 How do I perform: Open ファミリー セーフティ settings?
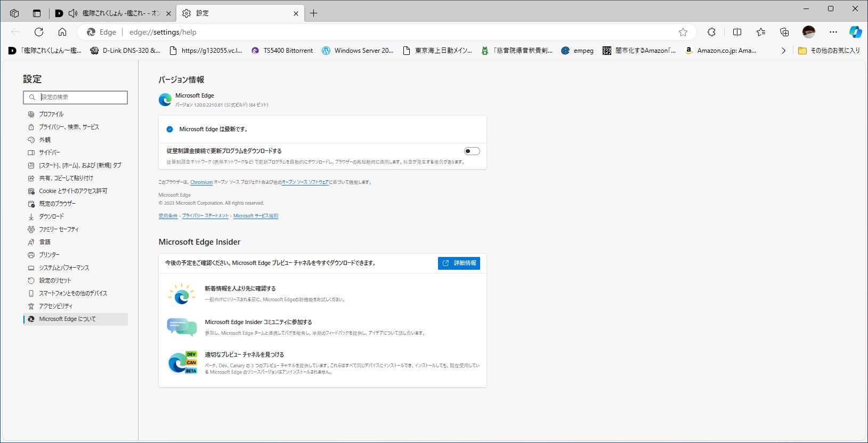coord(75,229)
